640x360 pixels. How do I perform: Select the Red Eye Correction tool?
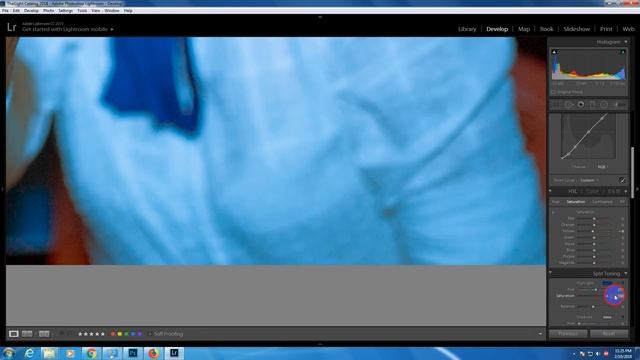click(580, 105)
